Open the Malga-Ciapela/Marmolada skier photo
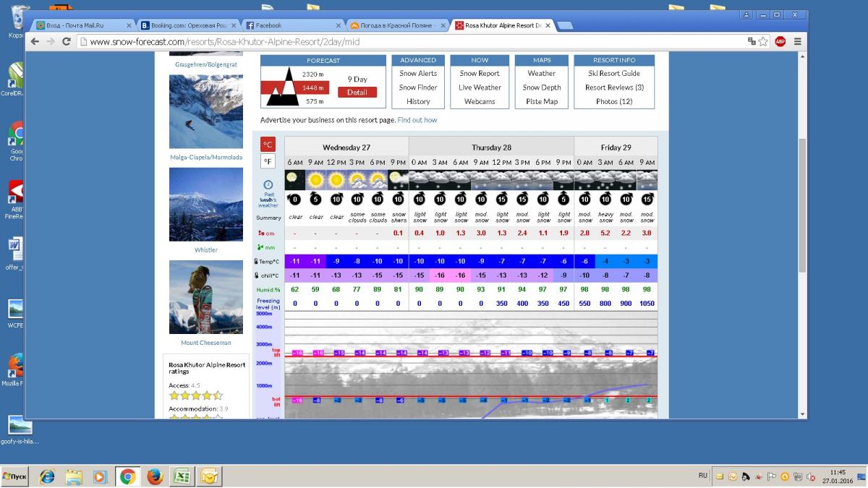This screenshot has width=868, height=488. click(206, 111)
